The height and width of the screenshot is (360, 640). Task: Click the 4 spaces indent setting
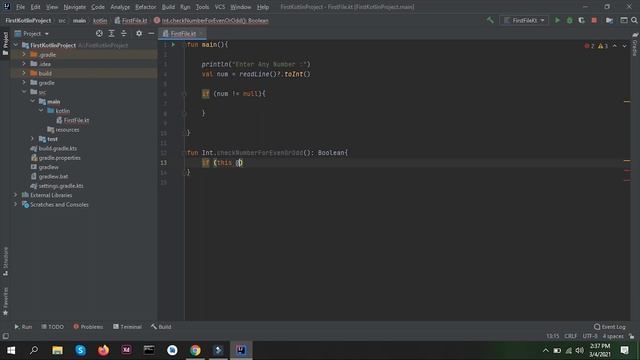(x=613, y=336)
